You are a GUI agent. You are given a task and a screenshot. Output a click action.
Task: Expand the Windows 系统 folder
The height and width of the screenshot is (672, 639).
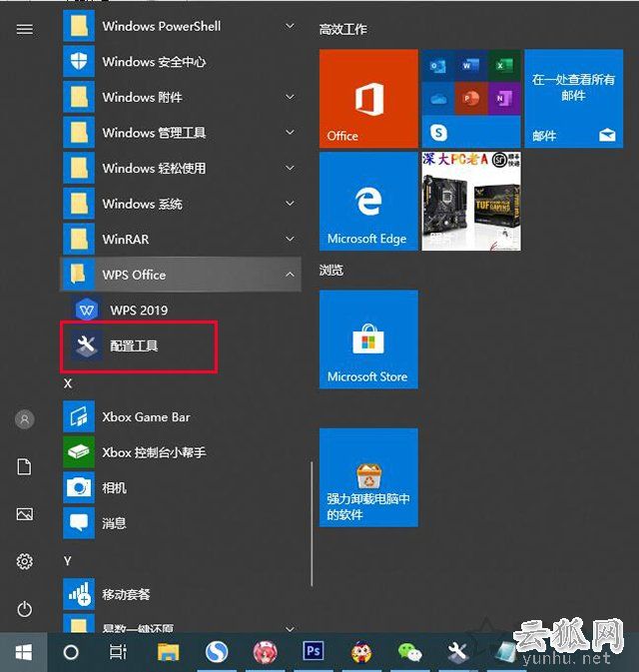(x=181, y=204)
